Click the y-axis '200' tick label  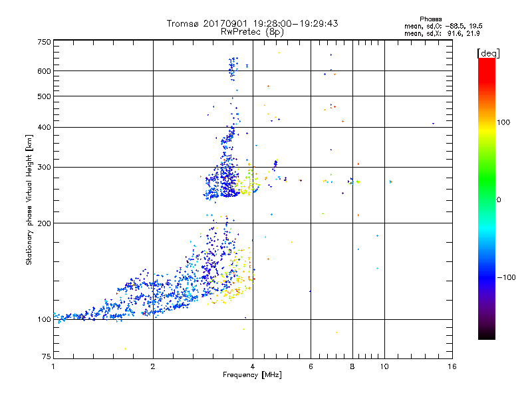pos(45,223)
